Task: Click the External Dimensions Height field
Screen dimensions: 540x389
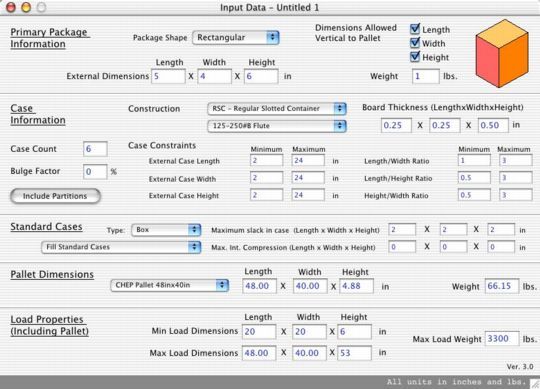Action: (x=261, y=76)
